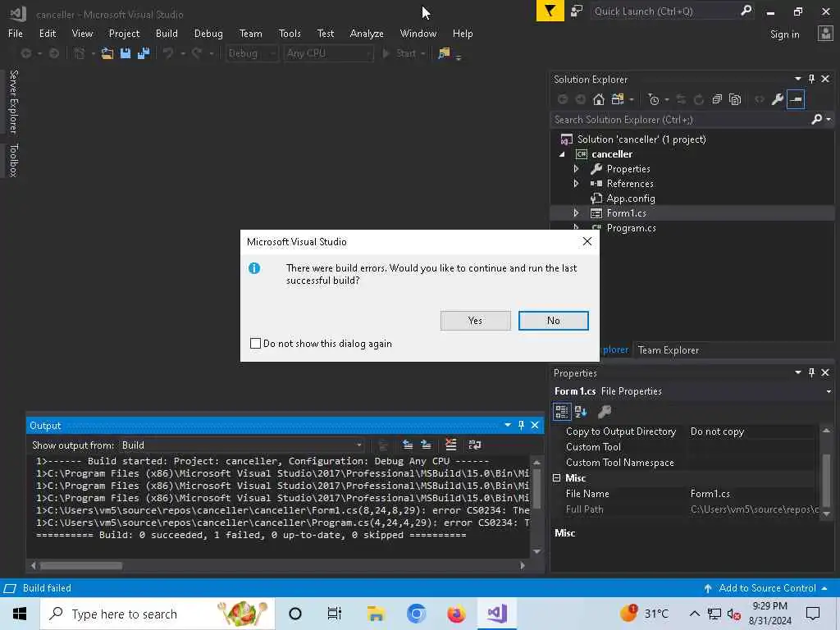840x630 pixels.
Task: Click No in the build errors dialog
Action: pos(554,321)
